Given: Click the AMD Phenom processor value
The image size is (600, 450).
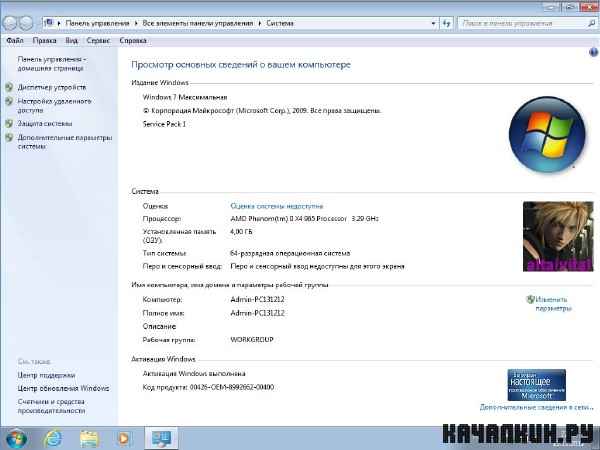Looking at the screenshot, I should pyautogui.click(x=304, y=218).
